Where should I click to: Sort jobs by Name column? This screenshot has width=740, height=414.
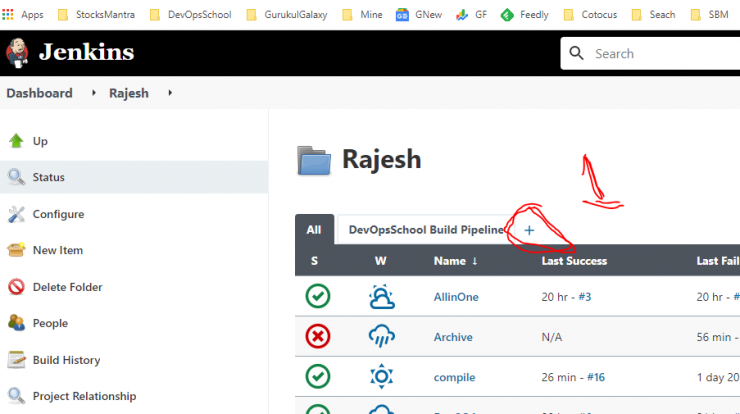point(455,261)
